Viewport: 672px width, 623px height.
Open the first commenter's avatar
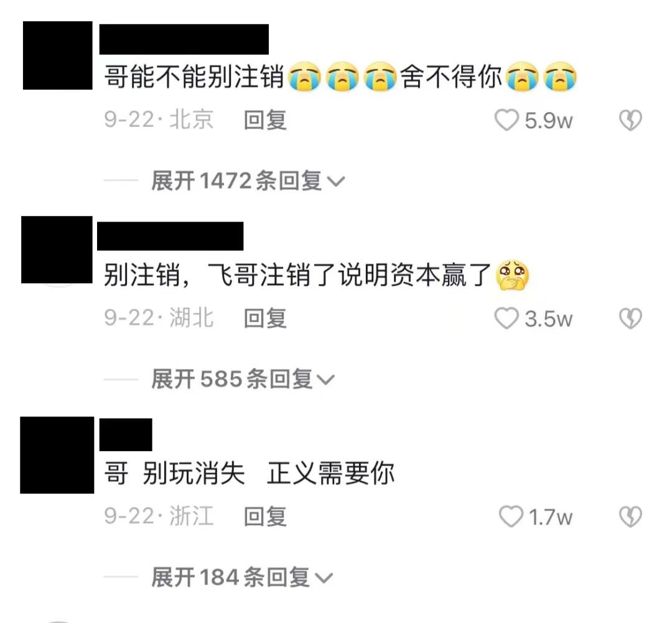coord(57,55)
